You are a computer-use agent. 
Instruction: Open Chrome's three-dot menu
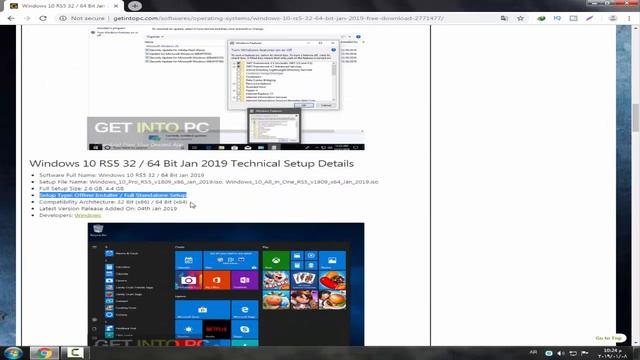tap(629, 18)
